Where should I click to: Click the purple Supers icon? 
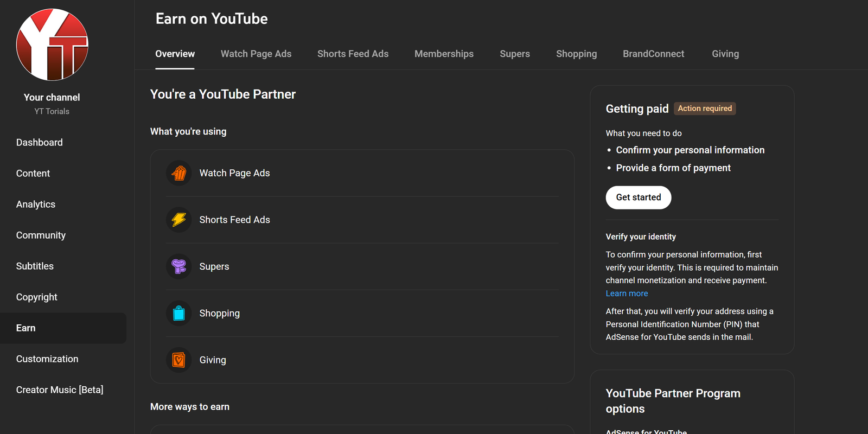pyautogui.click(x=179, y=266)
